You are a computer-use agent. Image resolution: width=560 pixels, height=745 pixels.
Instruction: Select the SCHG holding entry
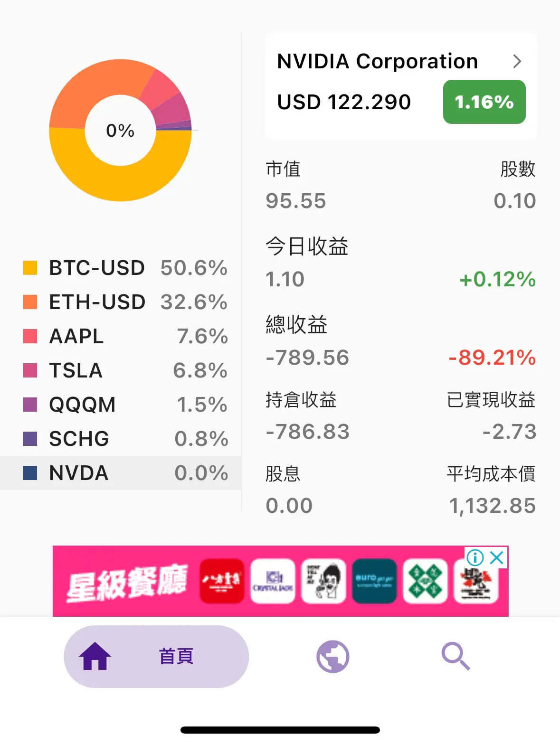click(121, 439)
